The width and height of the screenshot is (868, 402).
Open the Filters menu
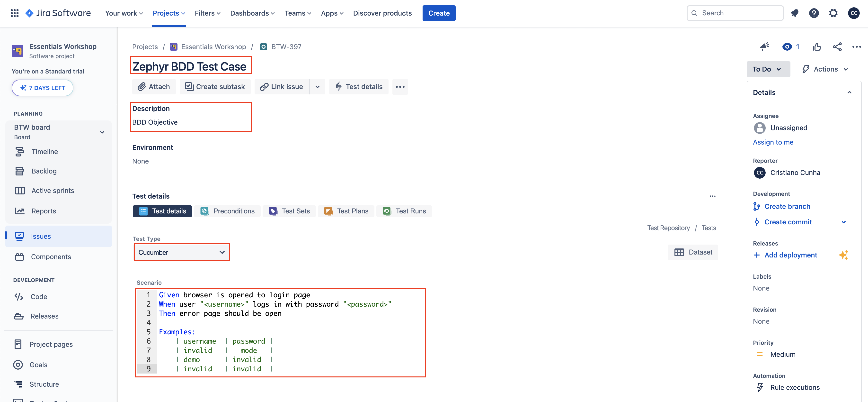coord(208,13)
